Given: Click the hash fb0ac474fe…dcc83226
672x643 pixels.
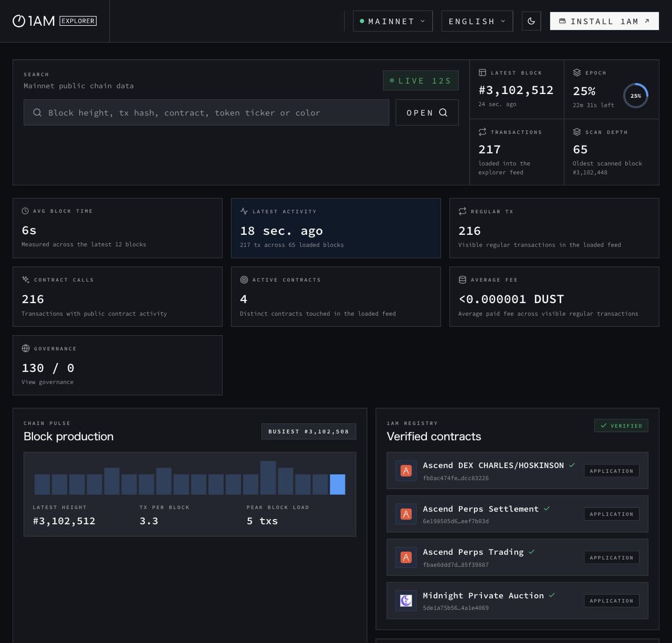Looking at the screenshot, I should (x=456, y=478).
